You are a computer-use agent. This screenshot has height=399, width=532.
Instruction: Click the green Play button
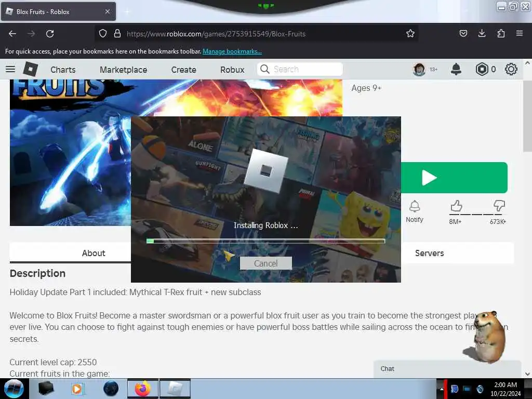tap(454, 178)
